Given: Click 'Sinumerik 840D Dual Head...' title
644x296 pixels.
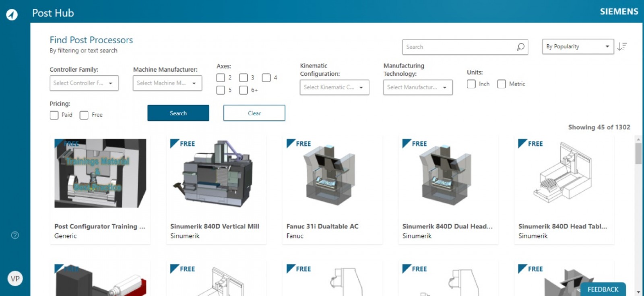Looking at the screenshot, I should coord(447,226).
